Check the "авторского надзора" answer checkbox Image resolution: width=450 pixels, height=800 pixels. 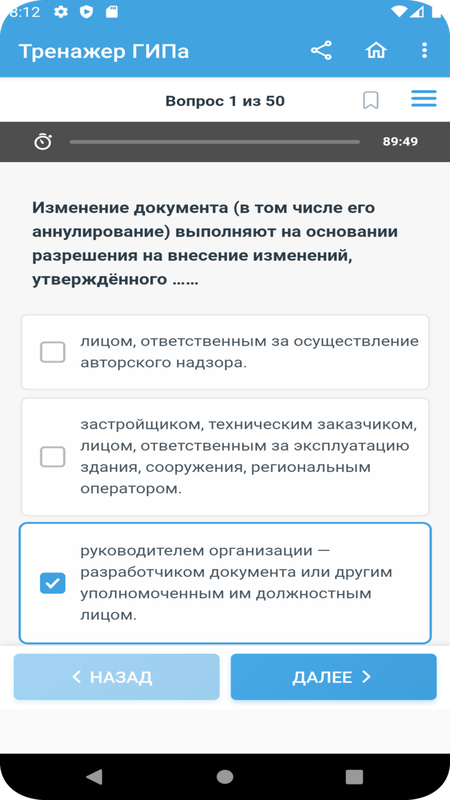[x=53, y=352]
